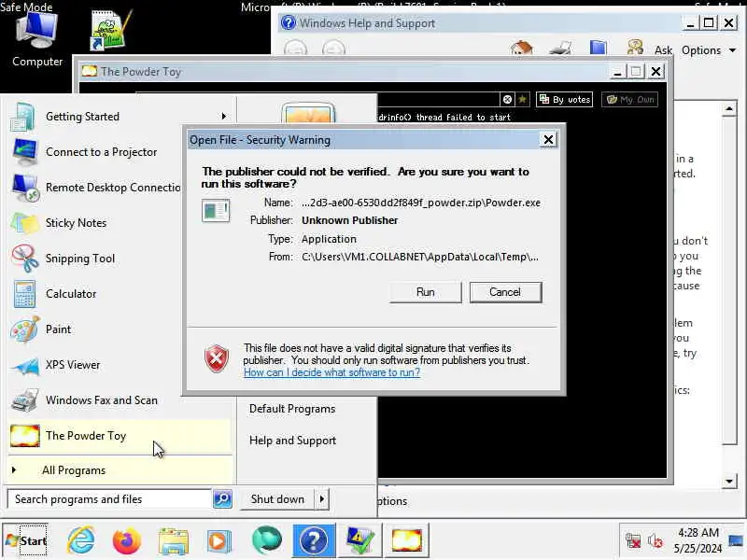Expand the Shut down options arrow
This screenshot has width=747, height=560.
click(322, 499)
